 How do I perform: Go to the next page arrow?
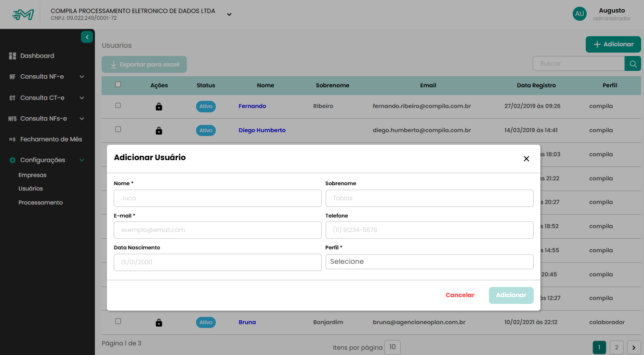[634, 347]
